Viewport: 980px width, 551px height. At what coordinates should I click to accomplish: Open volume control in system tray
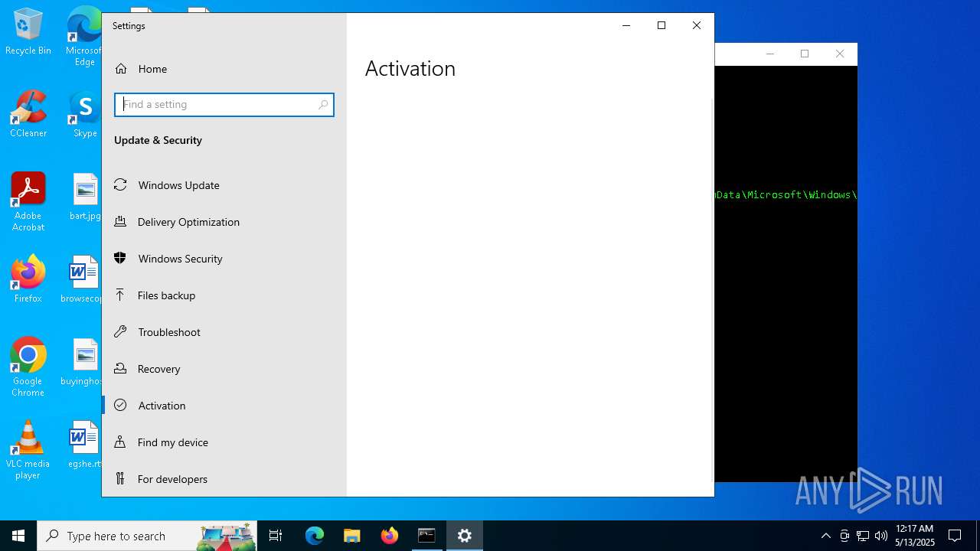(x=881, y=536)
